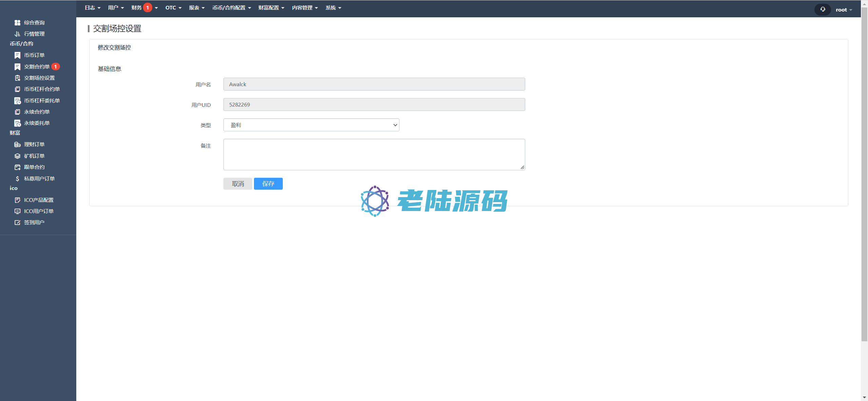Open the 报表 dropdown
Image resolution: width=868 pixels, height=401 pixels.
[197, 8]
